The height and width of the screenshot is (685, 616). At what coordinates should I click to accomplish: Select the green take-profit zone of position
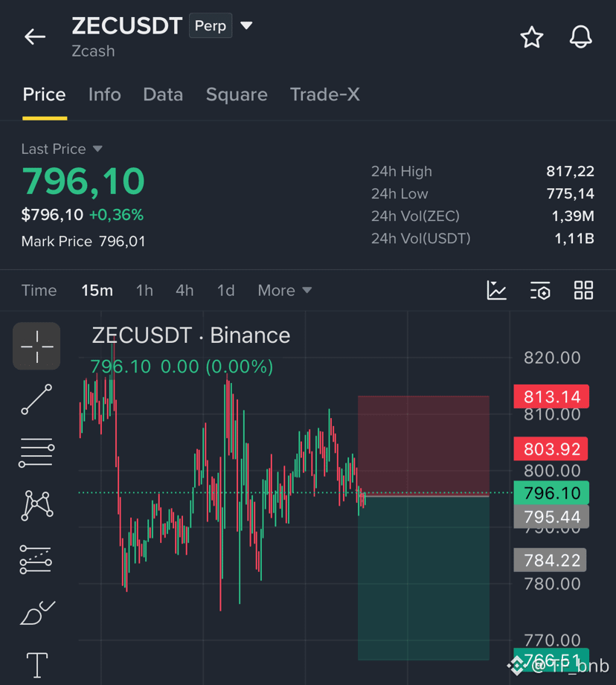[423, 579]
